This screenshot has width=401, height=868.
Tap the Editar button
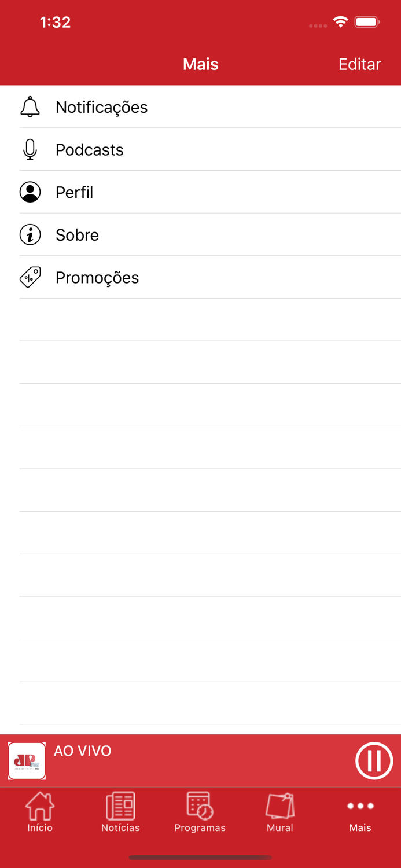[x=359, y=64]
